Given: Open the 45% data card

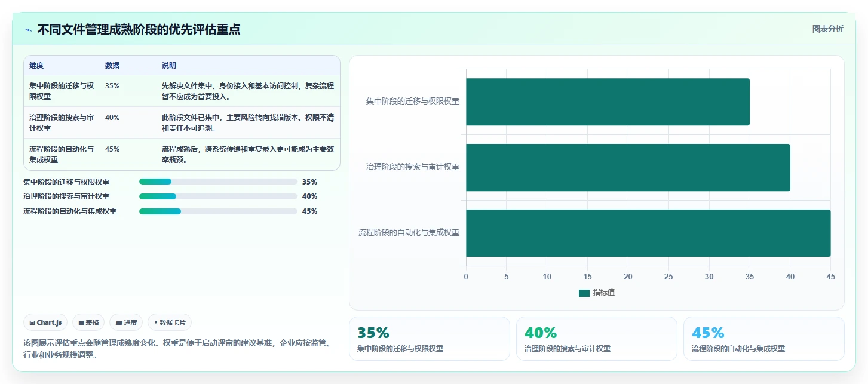Looking at the screenshot, I should click(764, 339).
